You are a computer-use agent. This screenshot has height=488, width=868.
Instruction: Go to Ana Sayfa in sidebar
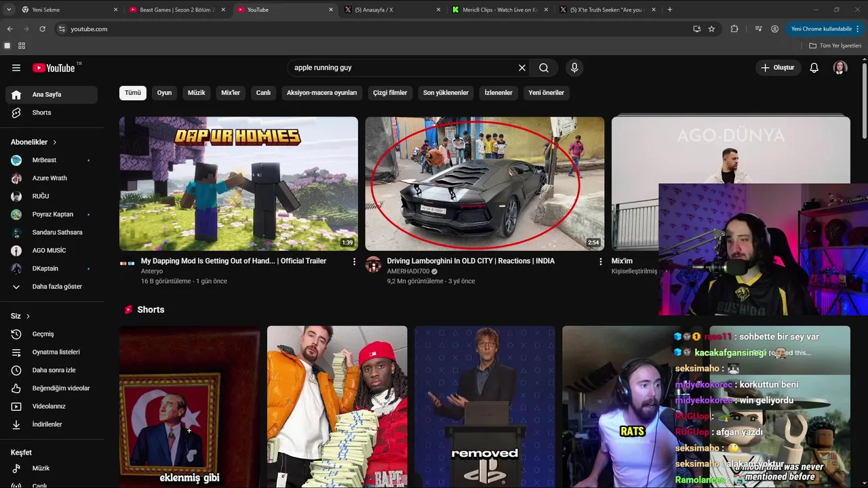click(x=52, y=95)
